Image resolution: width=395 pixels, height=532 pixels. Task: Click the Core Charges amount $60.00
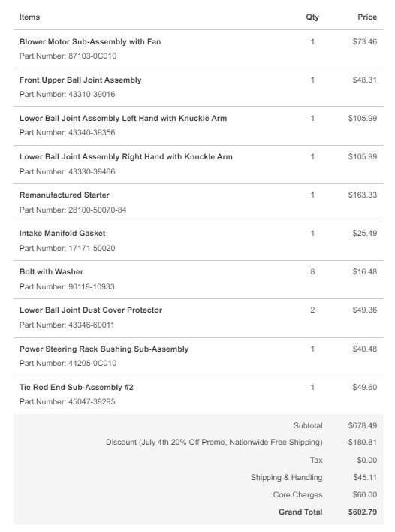click(x=364, y=495)
